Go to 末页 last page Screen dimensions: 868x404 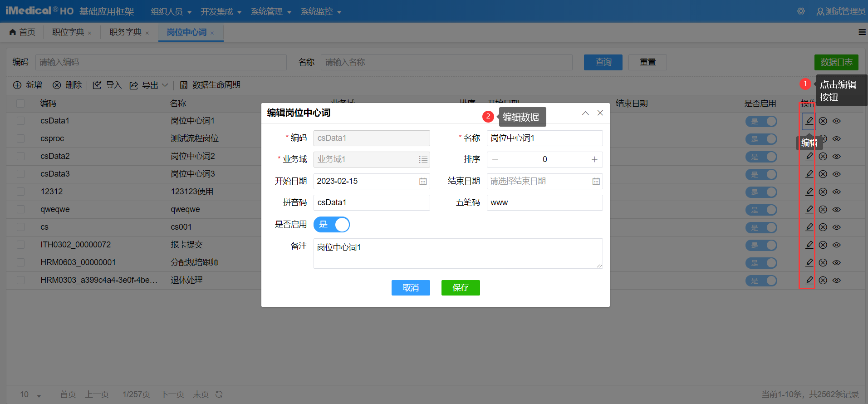tap(201, 394)
